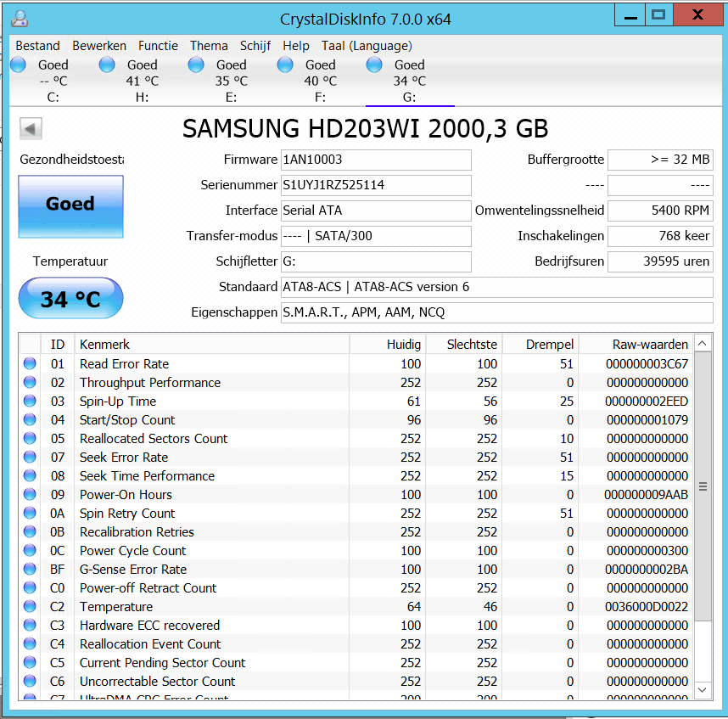Viewport: 728px width, 719px height.
Task: Select disk C: with unknown temperature
Action: pyautogui.click(x=53, y=81)
